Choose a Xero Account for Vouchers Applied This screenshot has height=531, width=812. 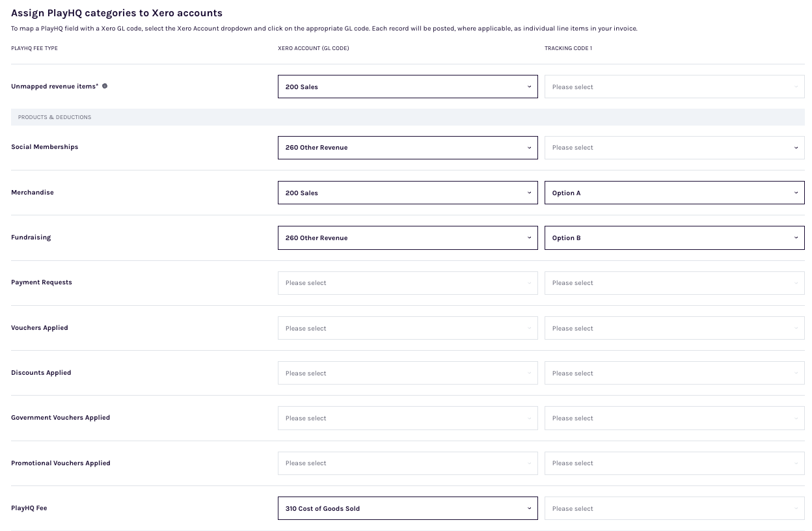[407, 328]
